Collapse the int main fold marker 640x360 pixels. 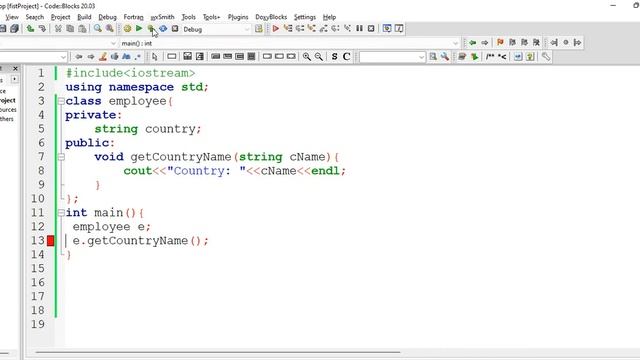tap(61, 213)
